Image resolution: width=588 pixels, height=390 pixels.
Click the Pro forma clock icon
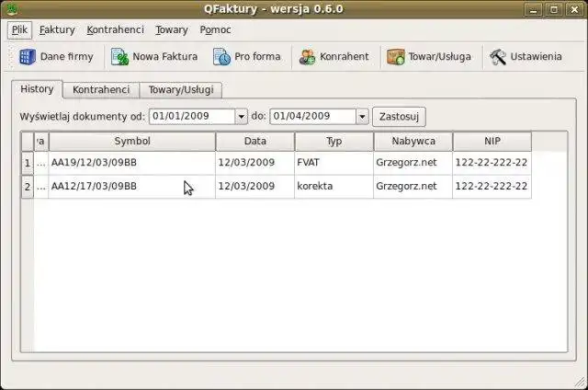click(221, 57)
